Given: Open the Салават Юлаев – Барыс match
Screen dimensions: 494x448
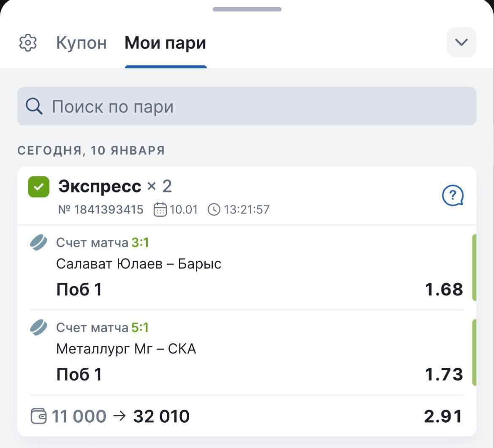Looking at the screenshot, I should pos(139,264).
